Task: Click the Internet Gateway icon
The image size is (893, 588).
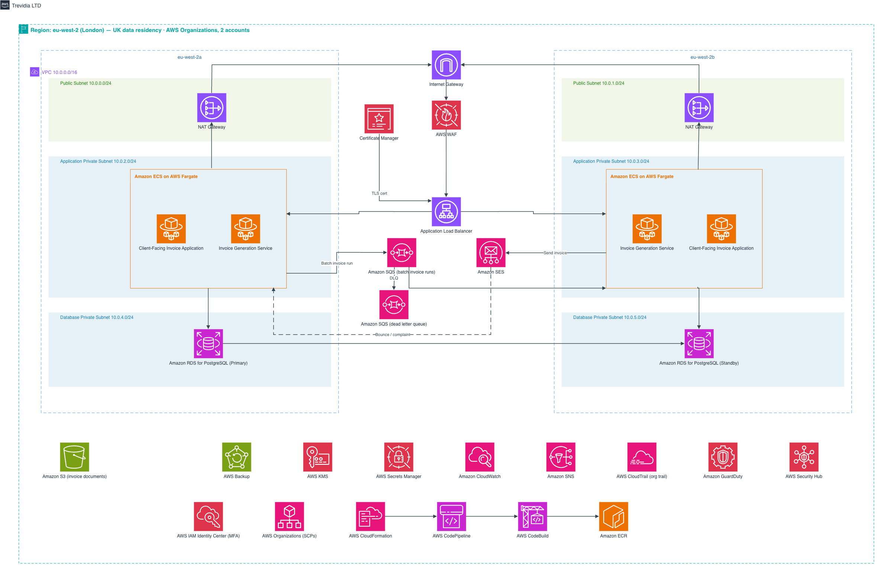Action: pos(446,65)
